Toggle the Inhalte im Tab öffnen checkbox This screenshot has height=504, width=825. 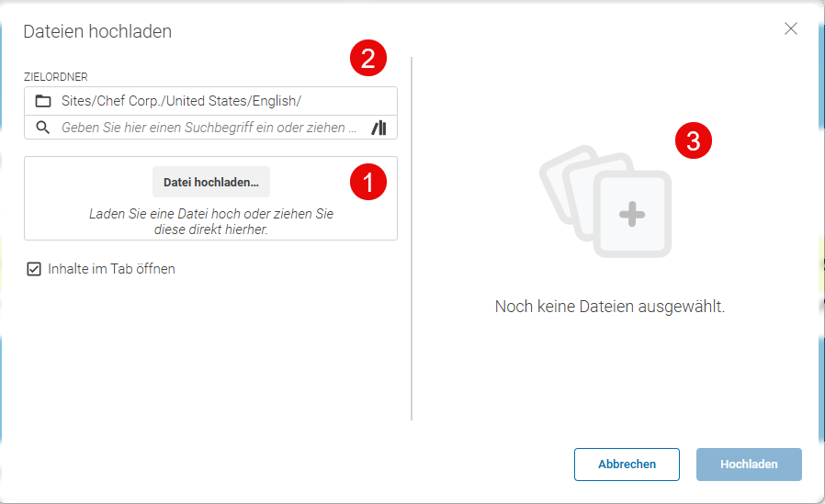tap(34, 269)
